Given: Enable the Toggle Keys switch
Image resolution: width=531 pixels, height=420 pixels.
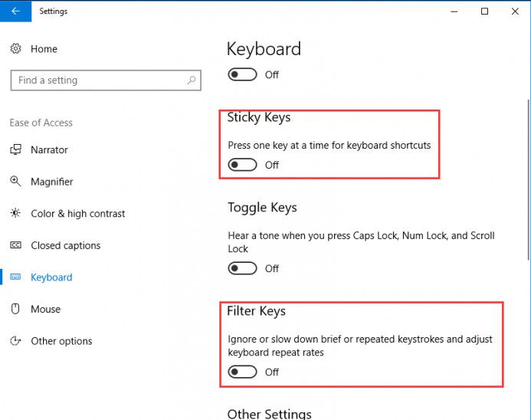Looking at the screenshot, I should (x=242, y=268).
